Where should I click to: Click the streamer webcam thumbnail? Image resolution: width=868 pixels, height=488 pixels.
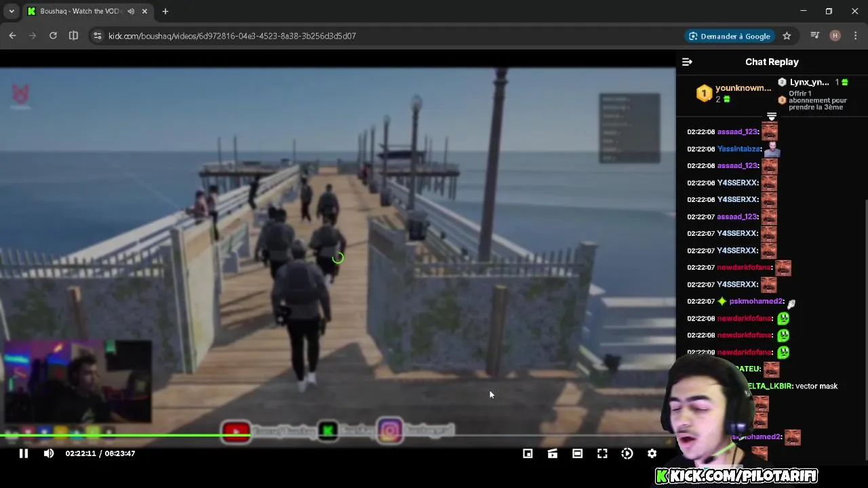click(77, 381)
